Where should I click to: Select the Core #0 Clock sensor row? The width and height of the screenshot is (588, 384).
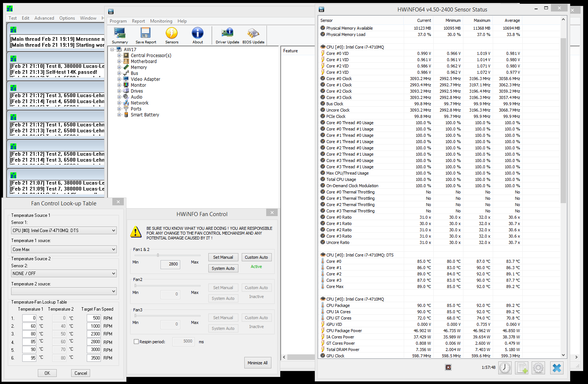pos(420,79)
